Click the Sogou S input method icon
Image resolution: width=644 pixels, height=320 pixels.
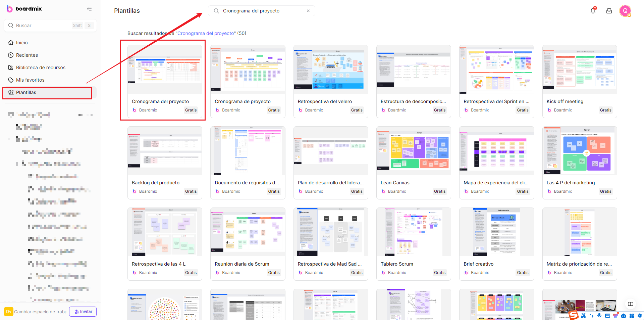[574, 315]
